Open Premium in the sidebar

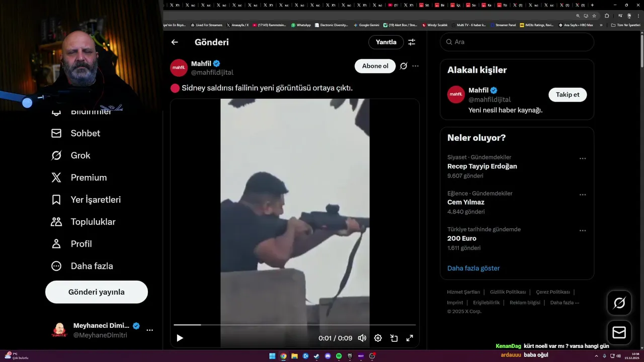click(79, 177)
